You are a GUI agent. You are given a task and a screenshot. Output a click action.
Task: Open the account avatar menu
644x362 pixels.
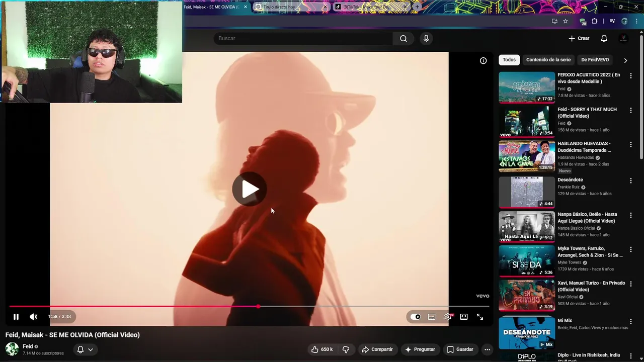point(623,39)
